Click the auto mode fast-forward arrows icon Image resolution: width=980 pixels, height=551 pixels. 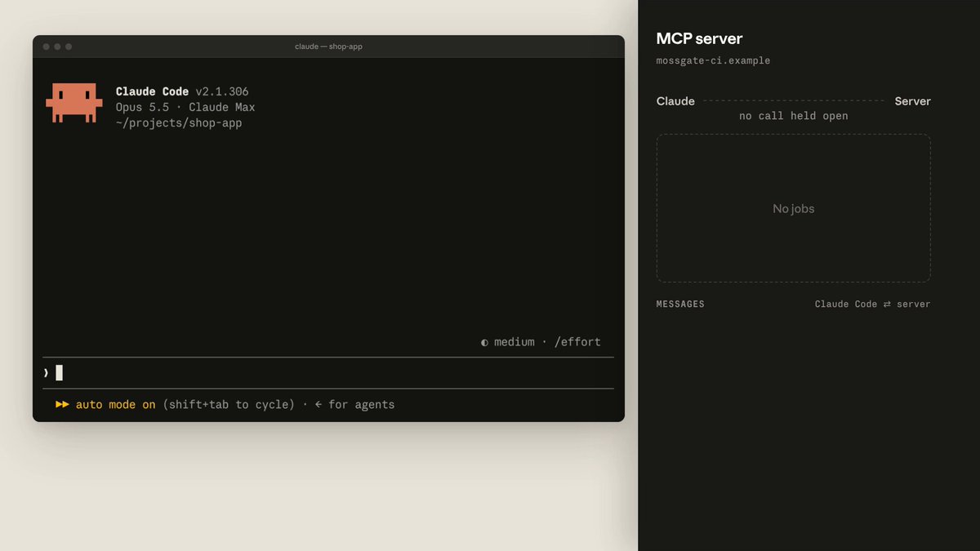click(x=62, y=404)
